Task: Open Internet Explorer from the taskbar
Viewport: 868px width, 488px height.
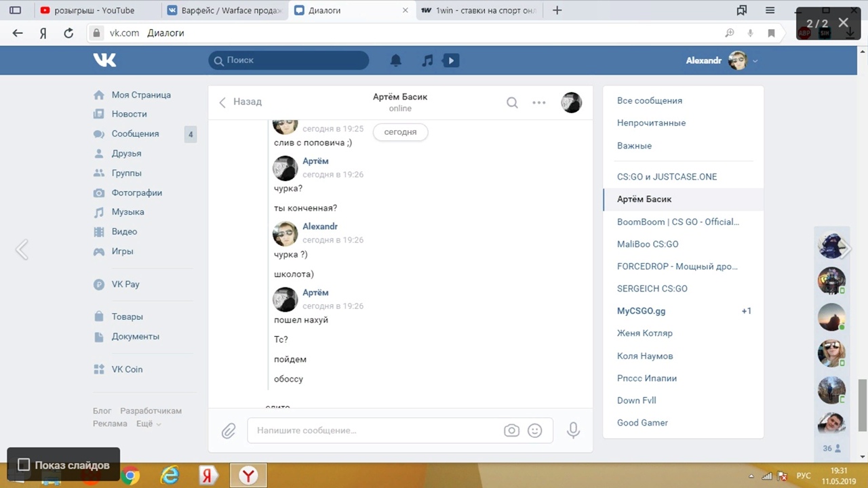Action: (x=169, y=476)
